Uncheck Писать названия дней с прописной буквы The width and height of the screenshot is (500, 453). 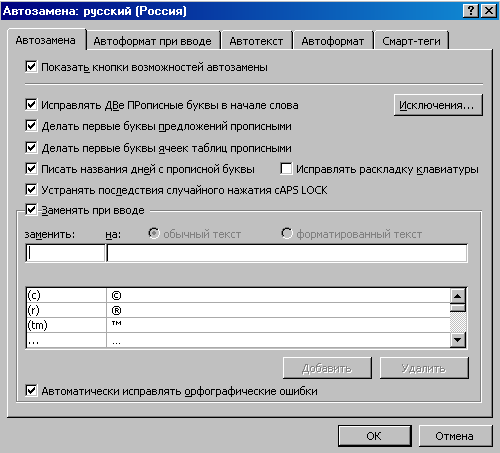[31, 169]
